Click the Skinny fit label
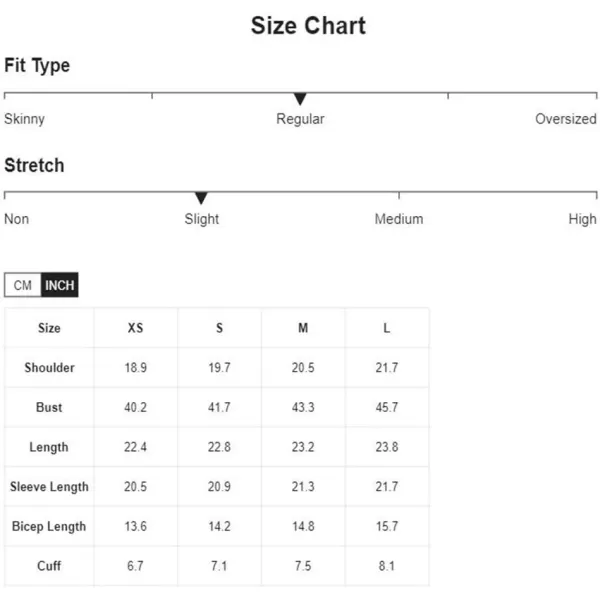 [x=24, y=119]
